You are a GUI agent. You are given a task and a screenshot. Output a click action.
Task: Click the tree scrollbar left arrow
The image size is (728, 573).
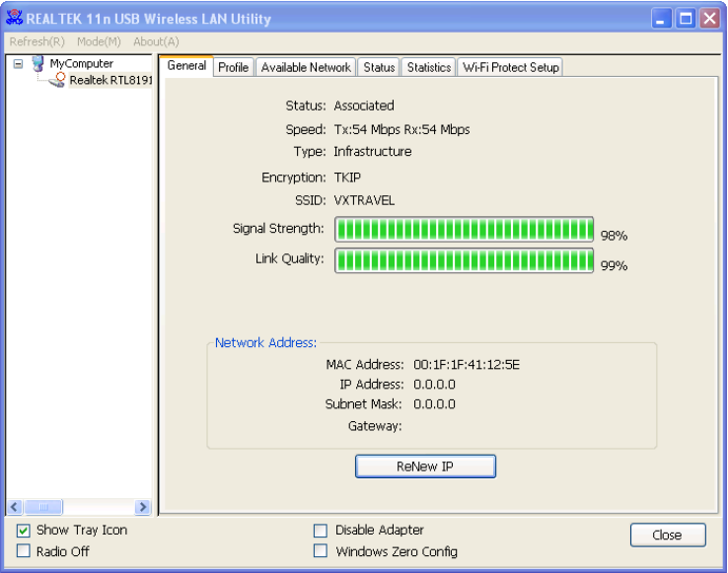pyautogui.click(x=15, y=507)
